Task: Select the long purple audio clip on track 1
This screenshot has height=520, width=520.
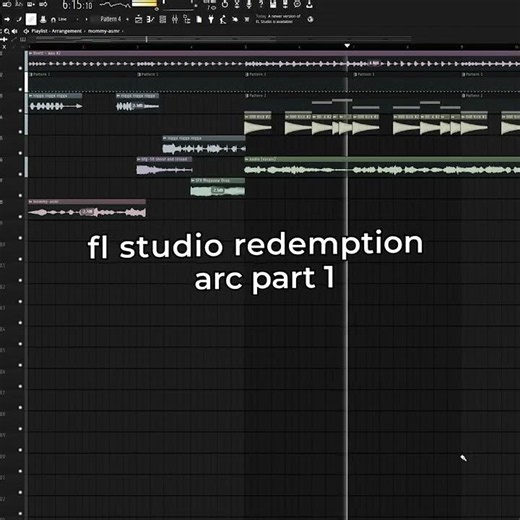Action: [x=274, y=60]
